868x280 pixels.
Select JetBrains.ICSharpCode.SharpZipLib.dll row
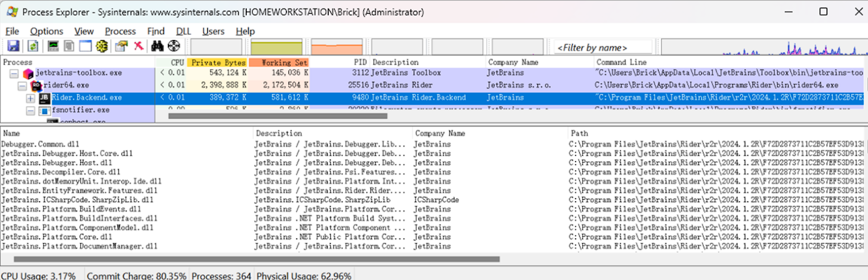pyautogui.click(x=432, y=200)
